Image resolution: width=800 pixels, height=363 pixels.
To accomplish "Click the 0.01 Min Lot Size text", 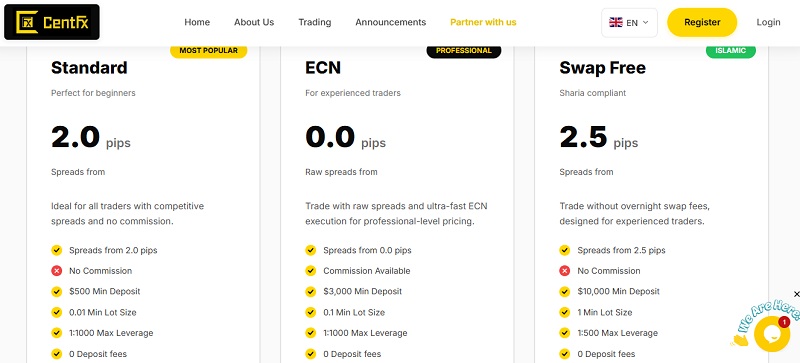I will point(103,312).
